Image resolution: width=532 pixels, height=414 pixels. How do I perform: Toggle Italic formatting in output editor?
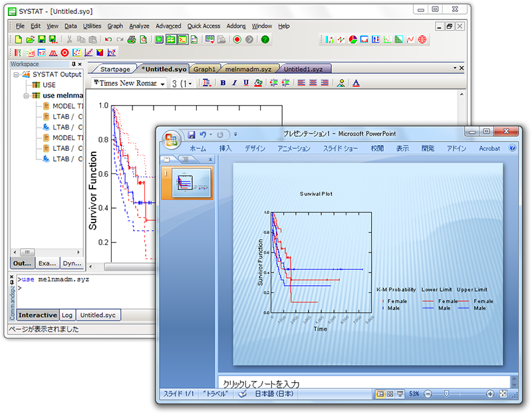[x=234, y=83]
